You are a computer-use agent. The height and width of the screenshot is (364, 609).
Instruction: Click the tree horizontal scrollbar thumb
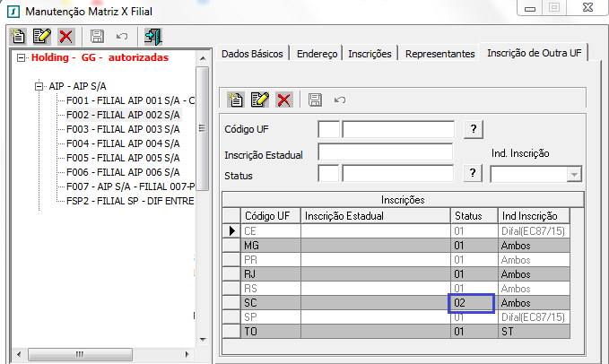80,354
